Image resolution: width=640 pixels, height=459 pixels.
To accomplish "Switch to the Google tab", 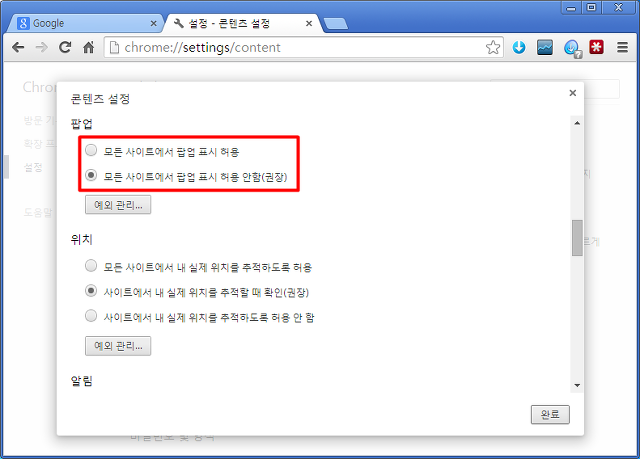I will 86,23.
